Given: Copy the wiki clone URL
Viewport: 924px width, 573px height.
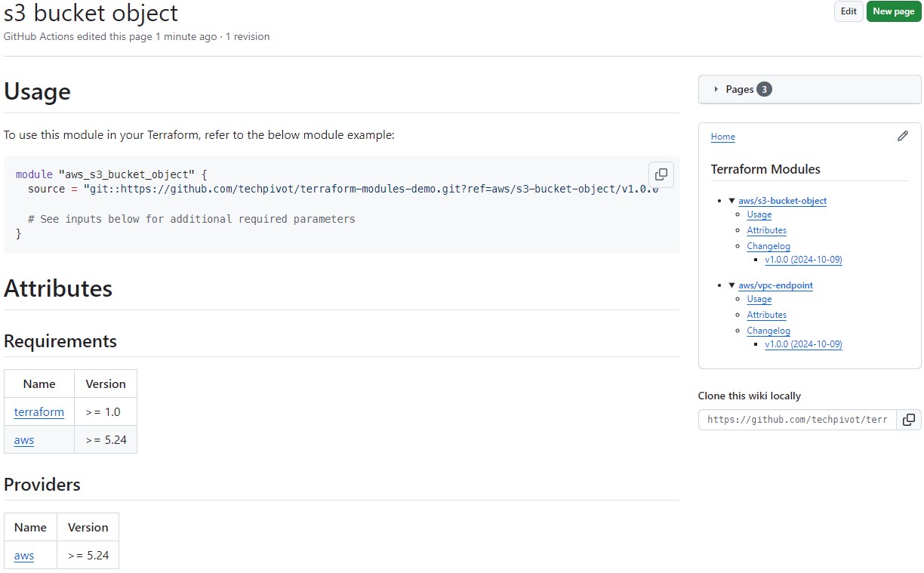Looking at the screenshot, I should pos(909,420).
